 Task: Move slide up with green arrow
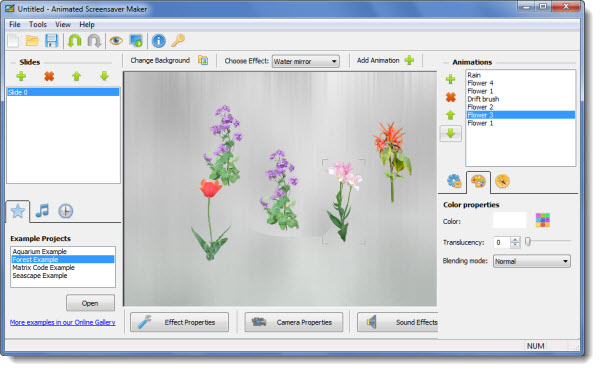coord(77,76)
